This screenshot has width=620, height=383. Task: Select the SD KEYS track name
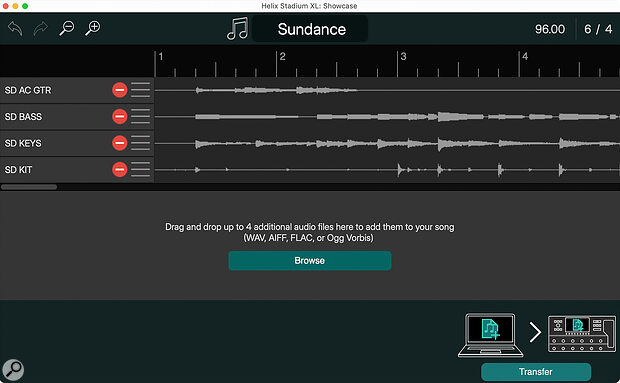point(23,143)
